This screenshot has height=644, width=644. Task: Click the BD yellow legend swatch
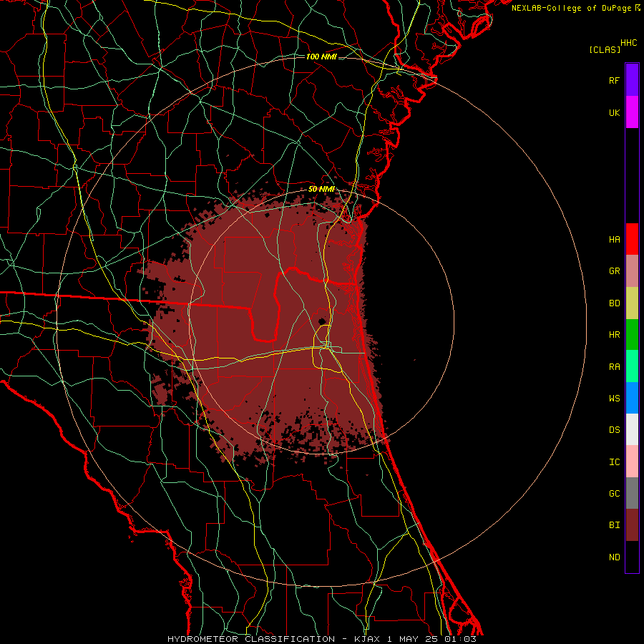[632, 303]
